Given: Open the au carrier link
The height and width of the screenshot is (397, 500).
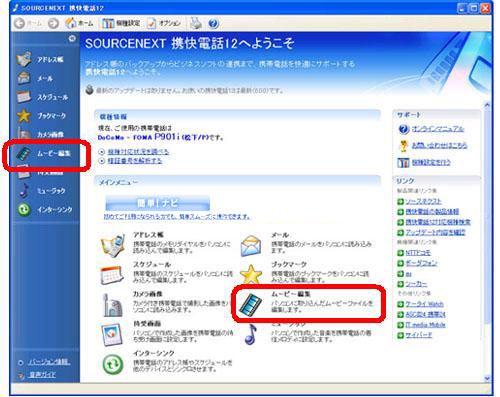Looking at the screenshot, I should coord(408,274).
